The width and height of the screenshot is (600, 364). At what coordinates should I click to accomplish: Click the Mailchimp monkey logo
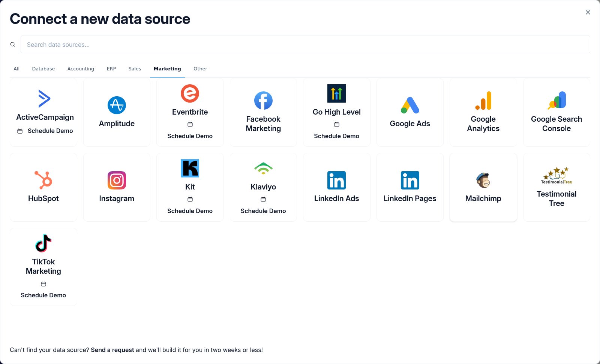pos(483,180)
